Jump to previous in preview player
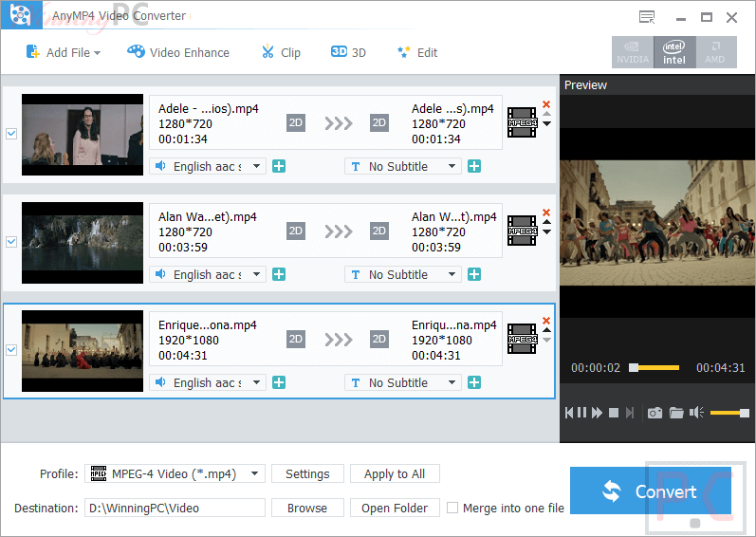The image size is (756, 537). coord(569,413)
